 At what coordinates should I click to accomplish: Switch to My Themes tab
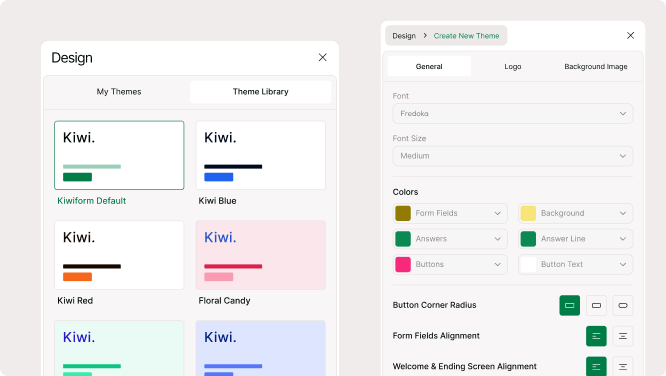click(x=119, y=92)
